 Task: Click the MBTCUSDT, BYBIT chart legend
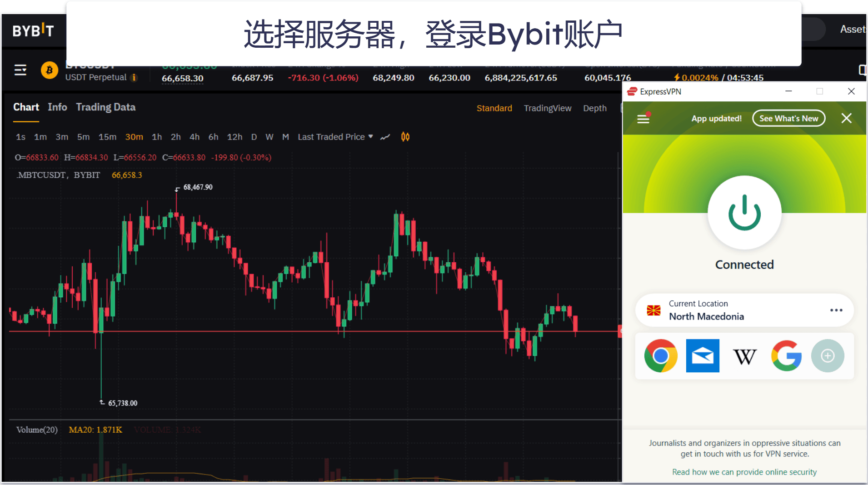[x=59, y=175]
